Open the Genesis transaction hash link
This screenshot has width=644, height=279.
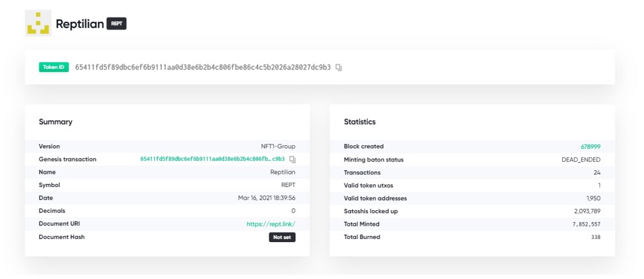pyautogui.click(x=212, y=160)
